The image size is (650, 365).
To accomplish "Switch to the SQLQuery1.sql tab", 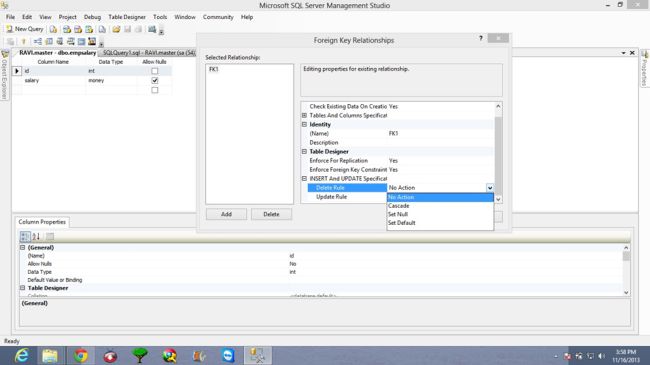I will (148, 53).
